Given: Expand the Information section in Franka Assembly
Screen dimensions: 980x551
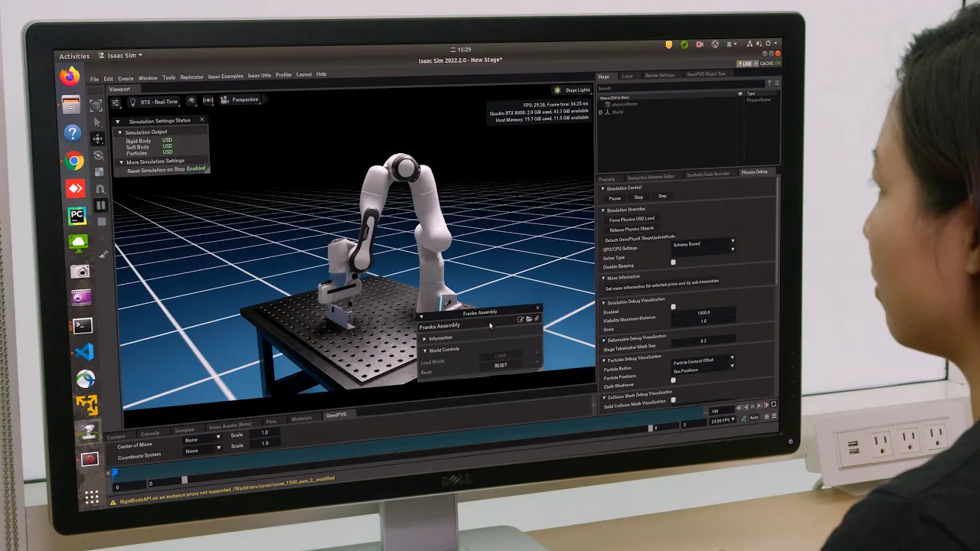Looking at the screenshot, I should 425,338.
